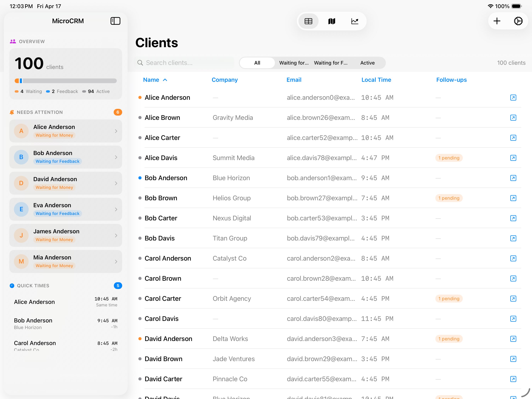532x399 pixels.
Task: Click the Quick Times clock icon
Action: pos(12,286)
